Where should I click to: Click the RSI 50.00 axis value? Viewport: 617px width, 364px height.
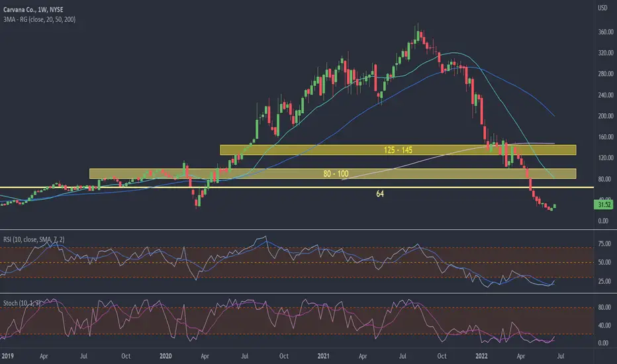[x=604, y=262]
